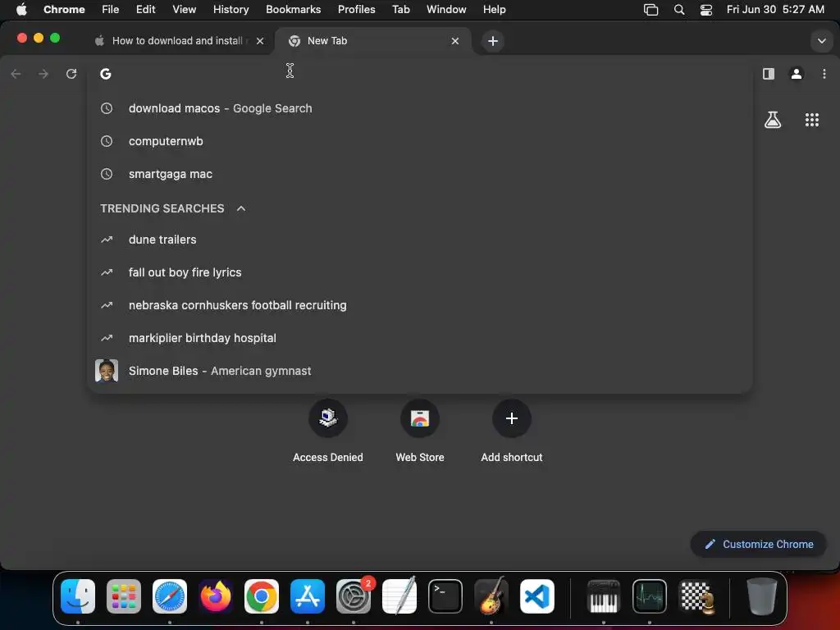Choose fall out boy fire lyrics suggestion
This screenshot has height=630, width=840.
[419, 272]
